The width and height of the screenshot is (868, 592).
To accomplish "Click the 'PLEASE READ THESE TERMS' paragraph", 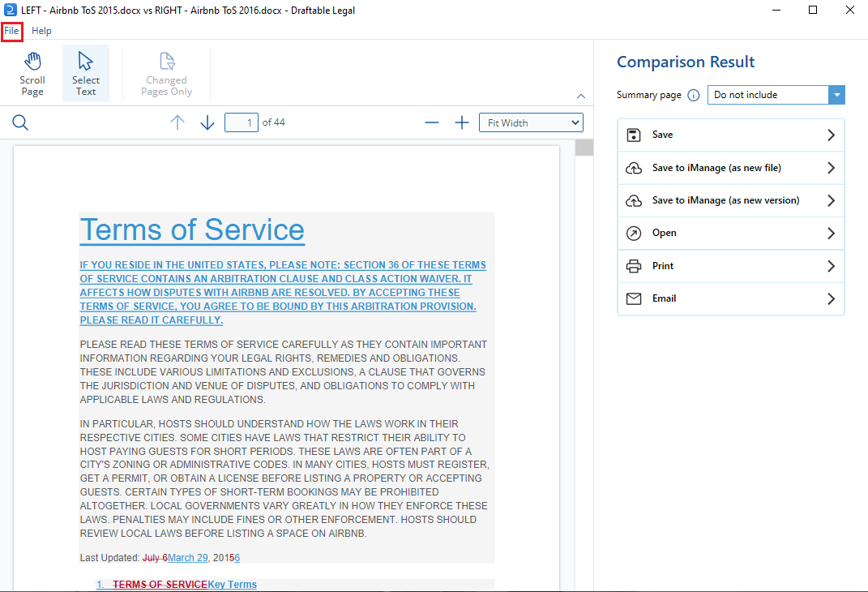I will 284,372.
